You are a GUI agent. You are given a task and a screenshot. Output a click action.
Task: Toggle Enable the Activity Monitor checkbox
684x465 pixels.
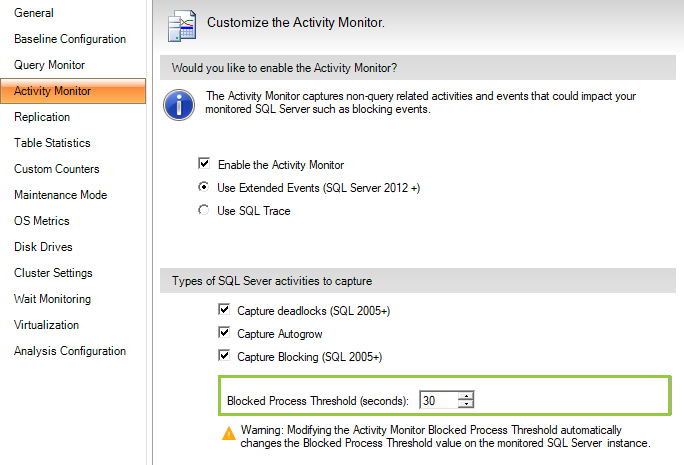[204, 164]
